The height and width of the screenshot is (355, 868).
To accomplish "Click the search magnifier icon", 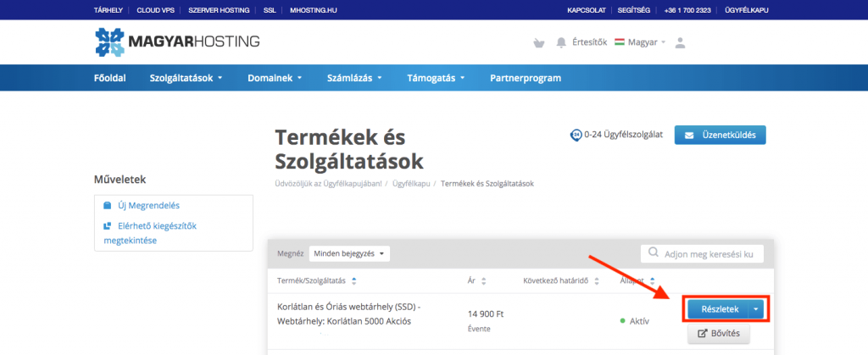I will [x=654, y=252].
